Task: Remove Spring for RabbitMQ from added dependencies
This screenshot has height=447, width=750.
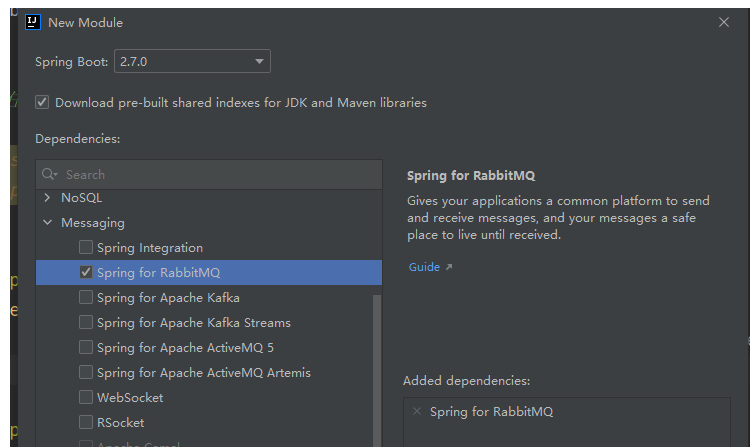Action: click(417, 411)
